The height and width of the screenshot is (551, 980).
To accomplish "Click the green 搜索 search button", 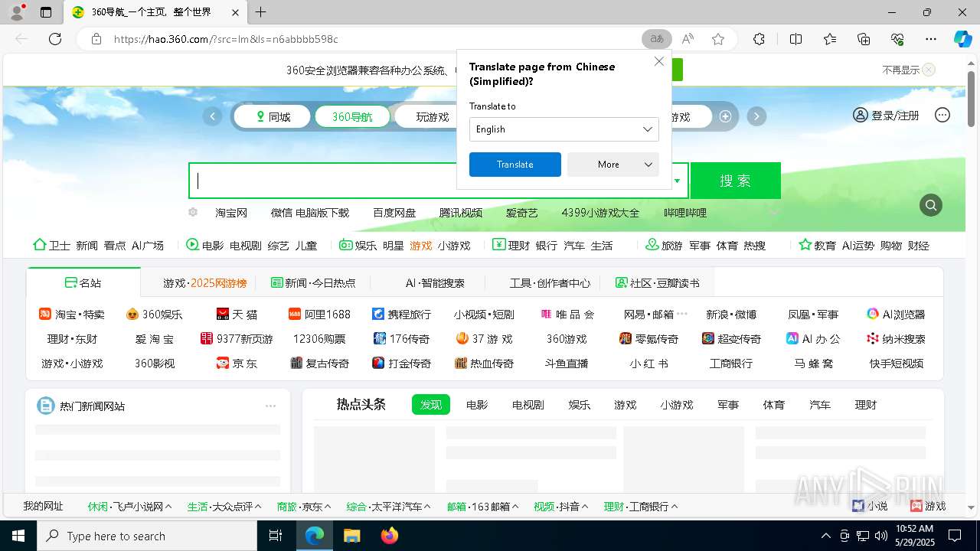I will [x=735, y=181].
